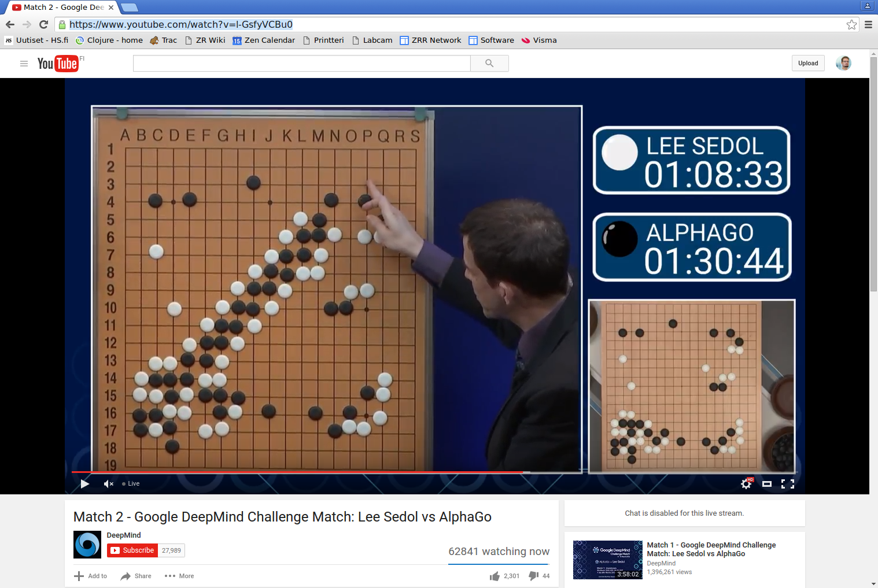Open the ZRR Network bookmark

tap(431, 40)
